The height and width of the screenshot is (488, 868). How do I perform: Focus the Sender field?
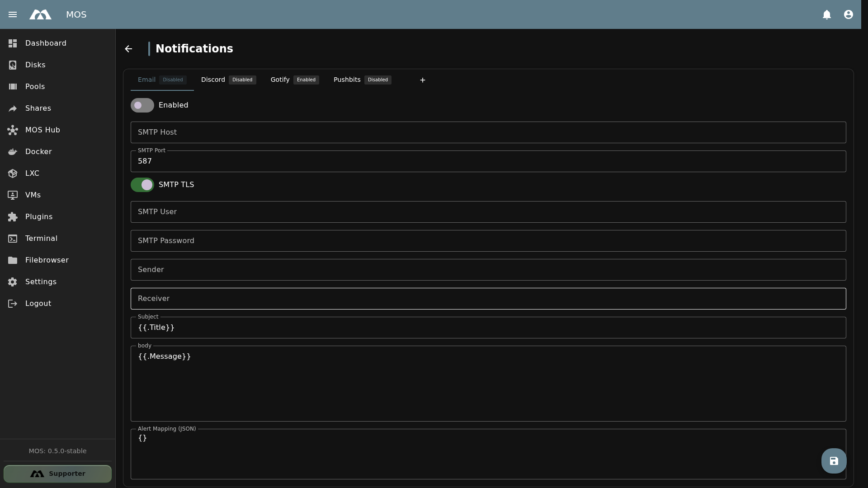488,270
